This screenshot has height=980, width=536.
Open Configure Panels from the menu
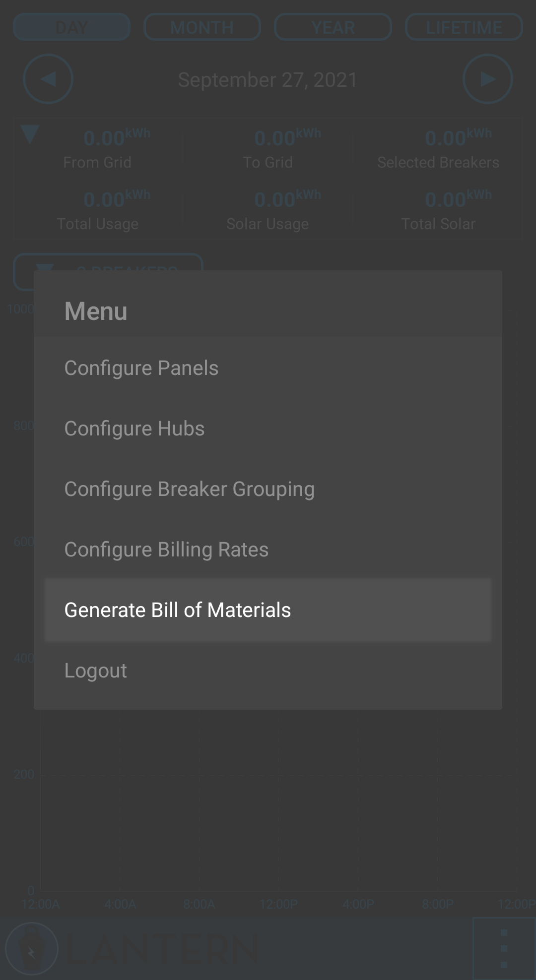[268, 368]
